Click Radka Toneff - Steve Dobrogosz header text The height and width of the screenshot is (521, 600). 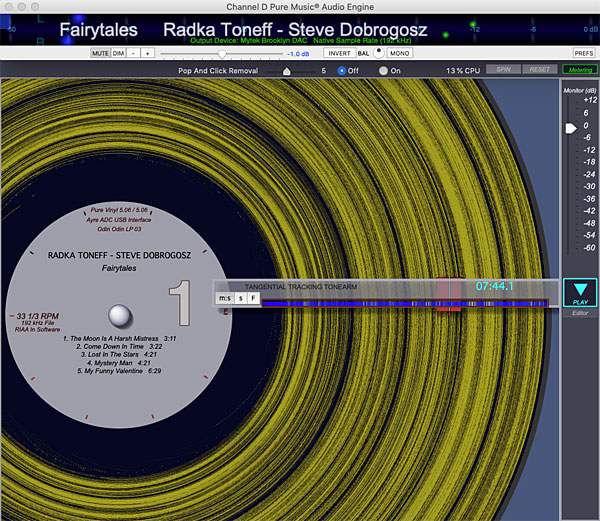pos(295,29)
